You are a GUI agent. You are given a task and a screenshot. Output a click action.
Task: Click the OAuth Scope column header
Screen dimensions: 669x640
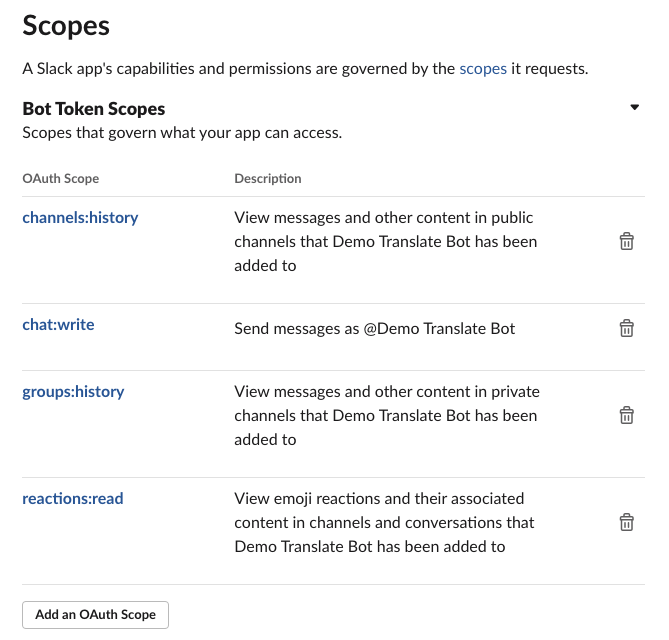61,178
